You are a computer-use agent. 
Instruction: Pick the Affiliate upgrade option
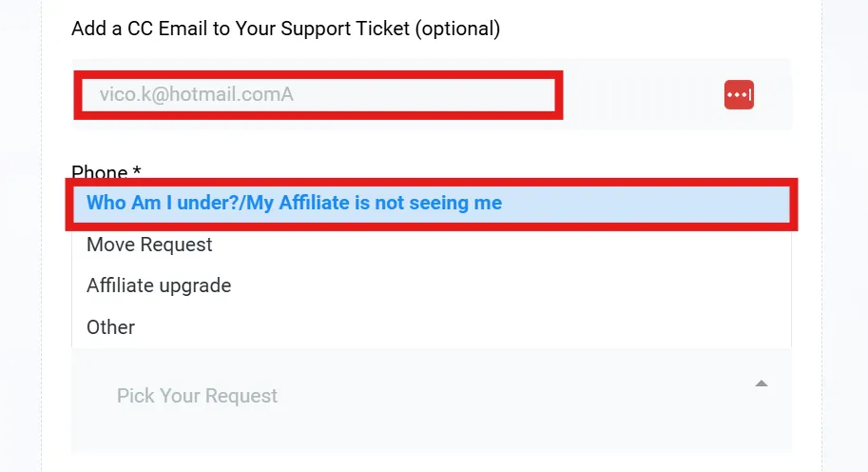pos(432,285)
